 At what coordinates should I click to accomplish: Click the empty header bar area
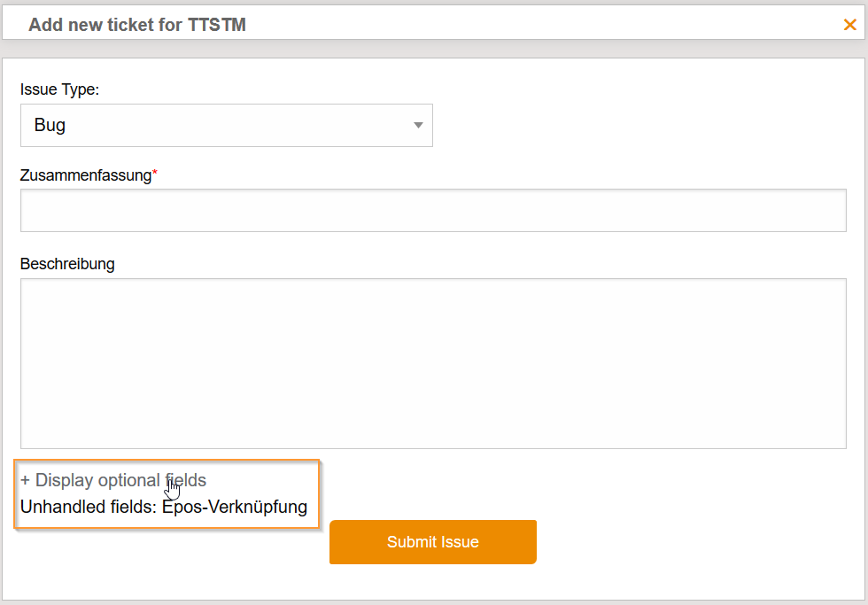tap(531, 25)
